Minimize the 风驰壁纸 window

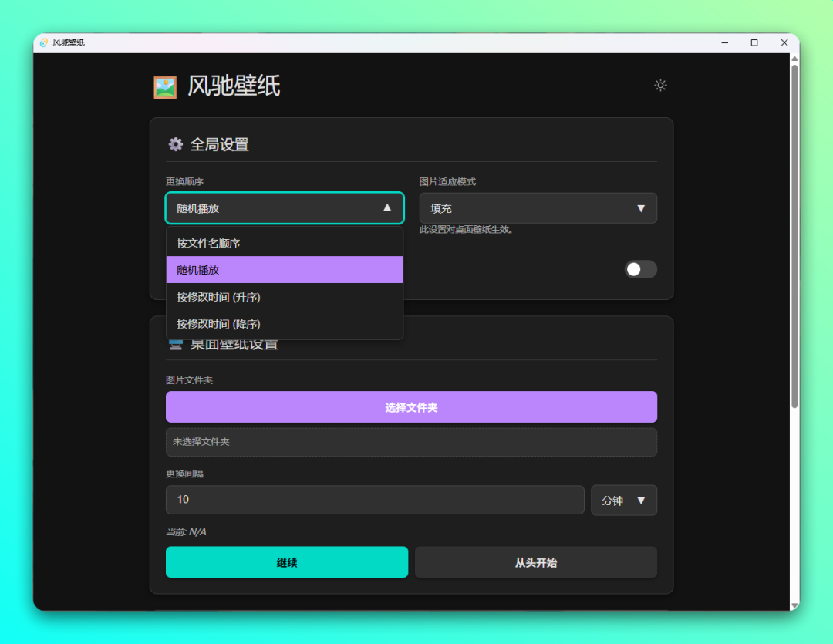click(x=725, y=42)
